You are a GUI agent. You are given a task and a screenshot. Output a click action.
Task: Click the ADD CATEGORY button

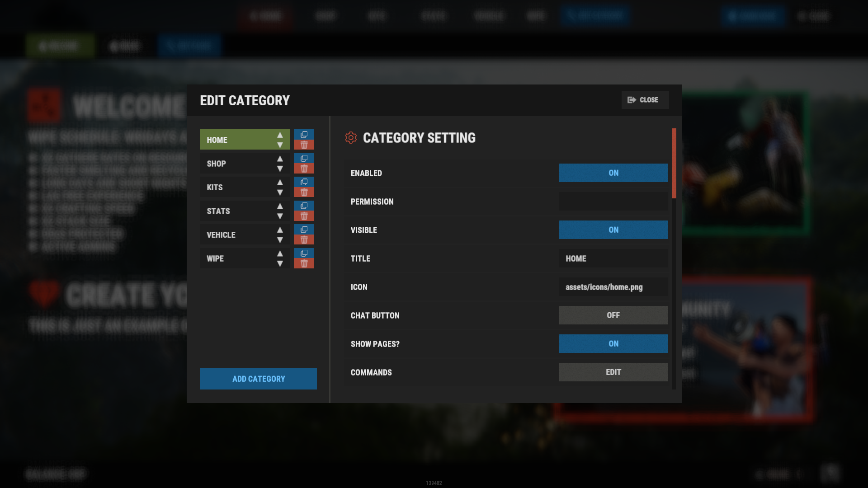coord(259,379)
